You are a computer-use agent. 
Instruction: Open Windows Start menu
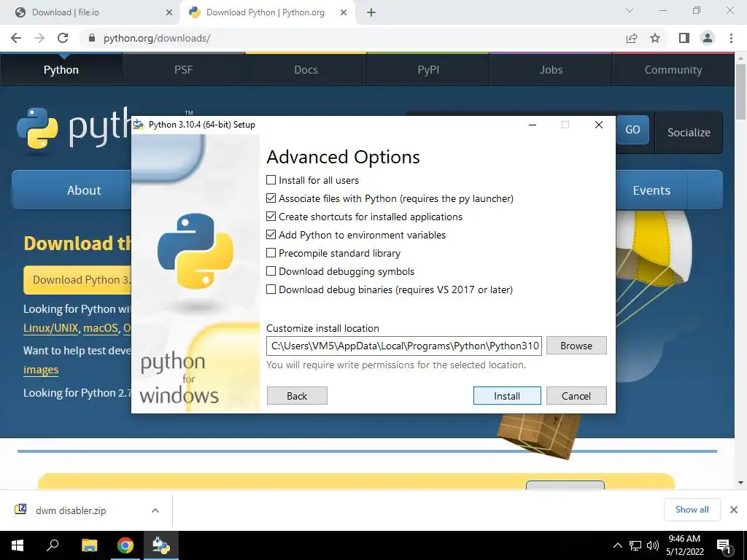(18, 545)
